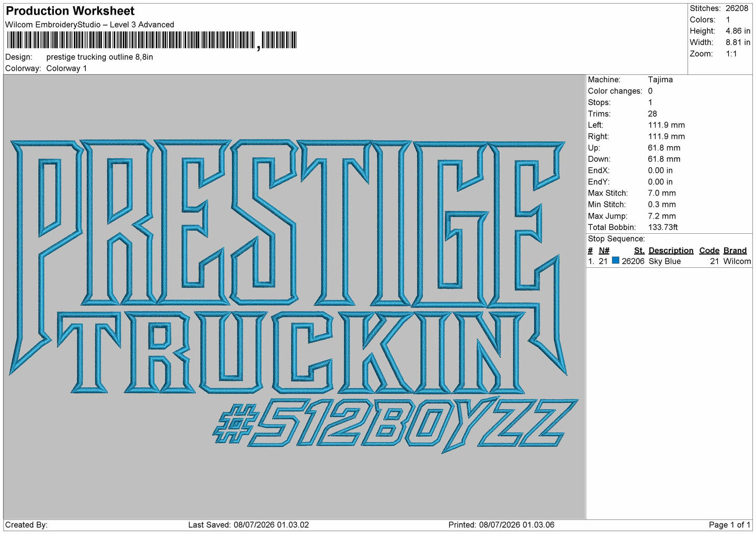The width and height of the screenshot is (756, 534).
Task: Select 'Wilcom EmbroideryStudio – Level 3 Advanced' text
Action: click(x=89, y=25)
